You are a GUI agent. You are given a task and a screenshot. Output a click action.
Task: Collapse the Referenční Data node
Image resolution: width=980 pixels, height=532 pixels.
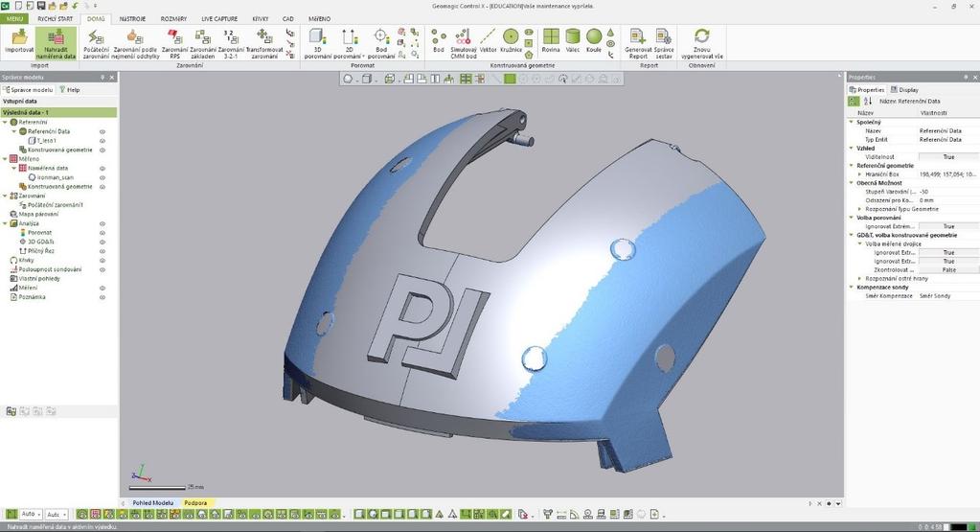14,131
